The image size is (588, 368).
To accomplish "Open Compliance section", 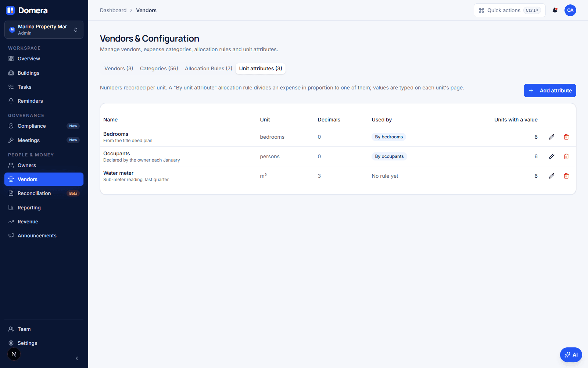I will click(44, 126).
